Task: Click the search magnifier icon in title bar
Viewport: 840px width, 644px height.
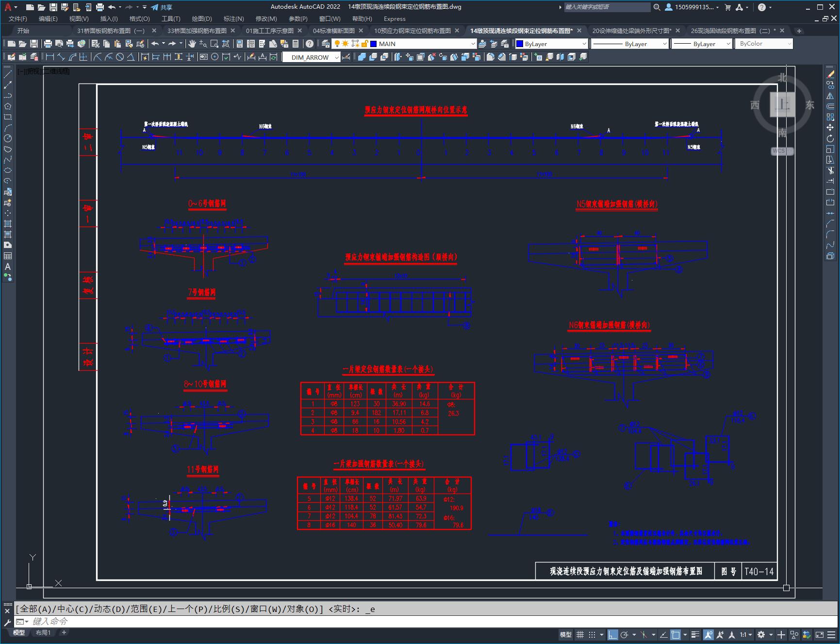Action: [657, 7]
